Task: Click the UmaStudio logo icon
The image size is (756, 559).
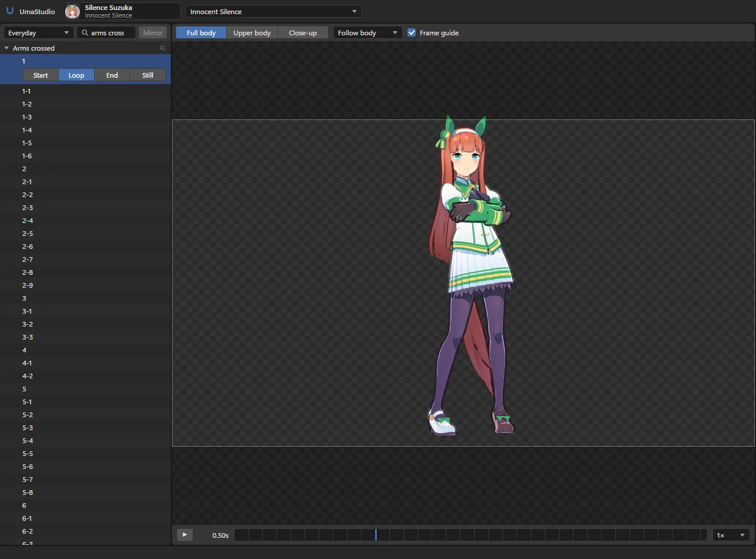Action: [x=10, y=11]
